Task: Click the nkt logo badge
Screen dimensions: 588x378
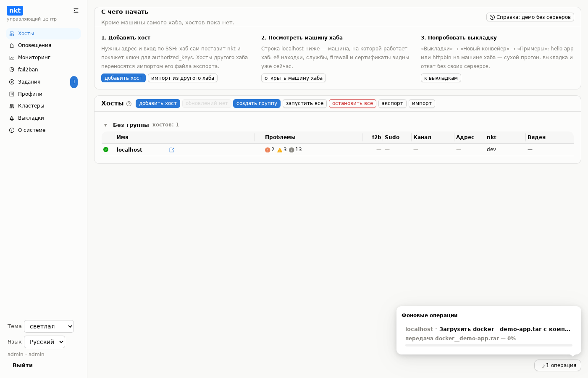Action: click(x=15, y=10)
